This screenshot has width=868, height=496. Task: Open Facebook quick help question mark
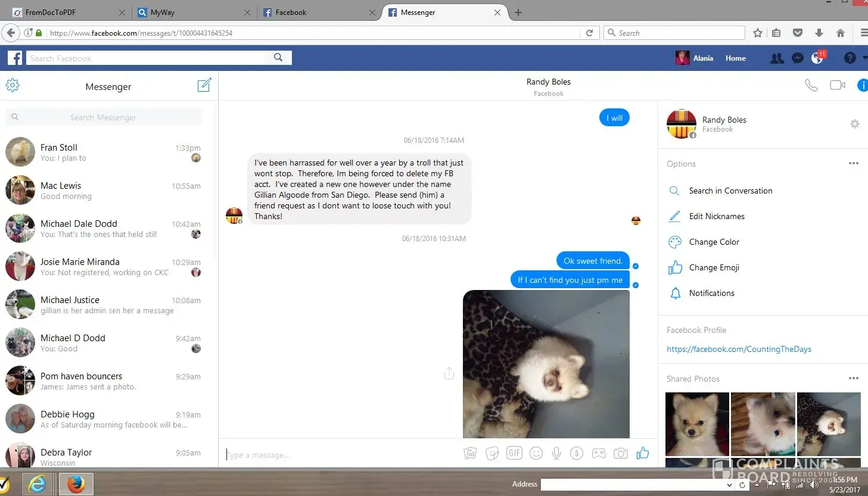click(850, 58)
